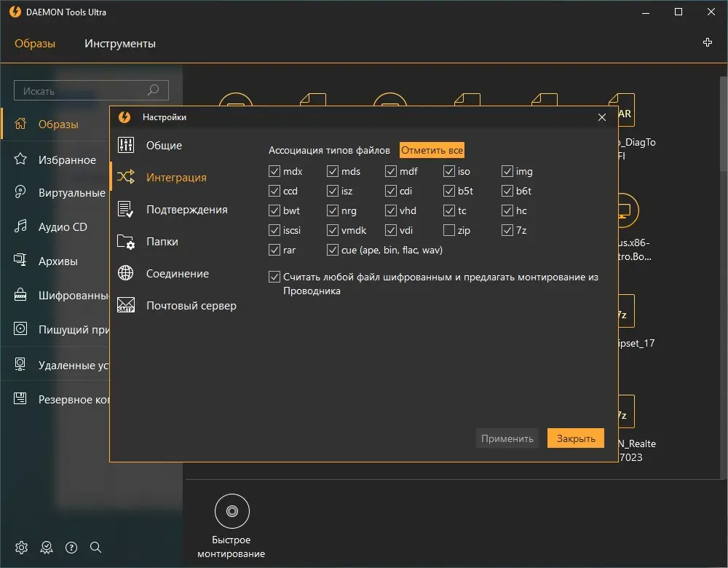Click the Резервное копирование floppy icon
This screenshot has width=728, height=568.
pos(20,398)
